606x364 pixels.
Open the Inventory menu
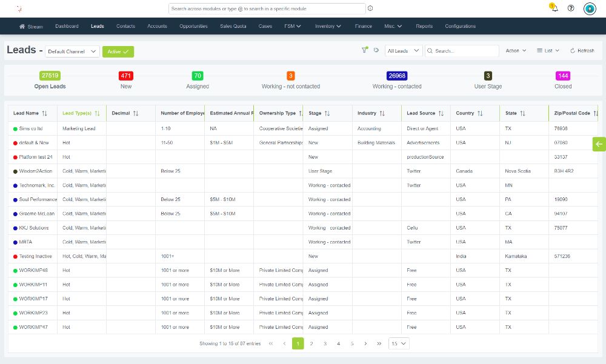coord(328,26)
